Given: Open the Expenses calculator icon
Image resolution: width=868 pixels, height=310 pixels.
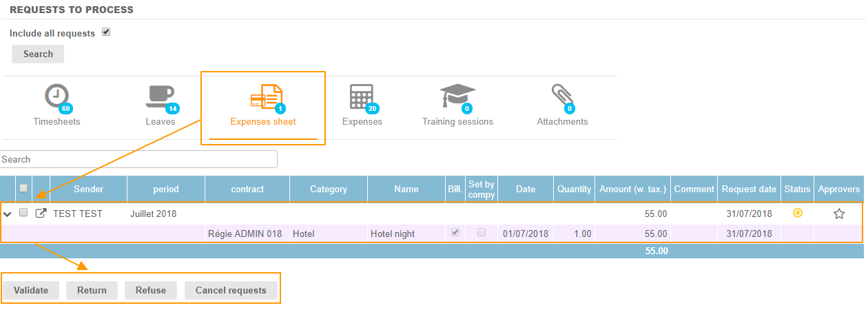Looking at the screenshot, I should tap(362, 97).
